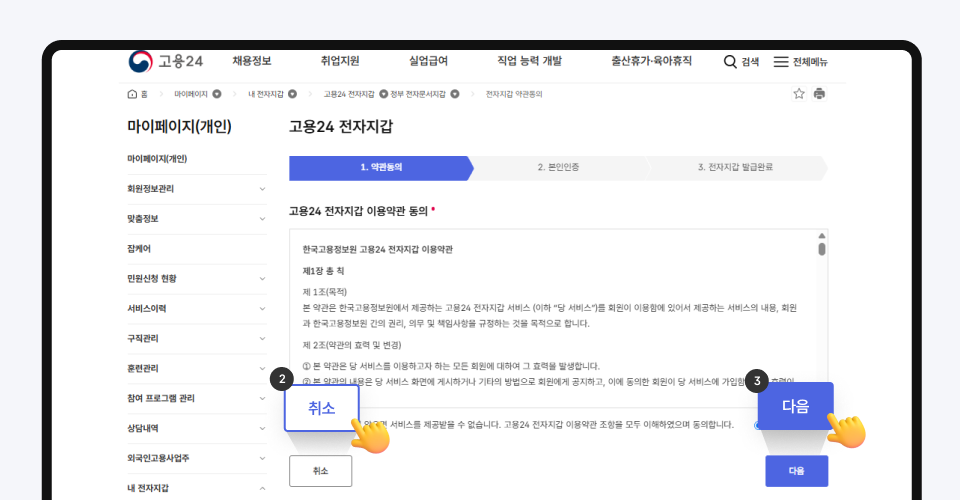960x500 pixels.
Task: Click the 고용24 logo
Action: click(165, 62)
